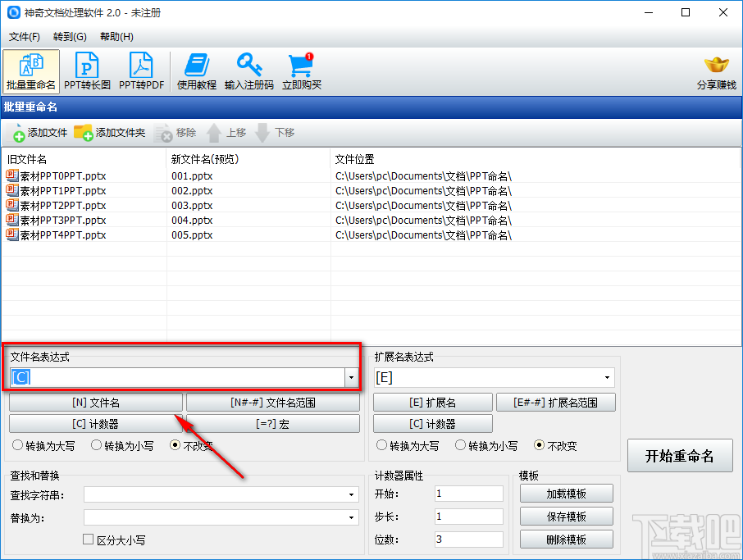Click the 输入注册码 key icon
Viewport: 743px width, 560px height.
[249, 71]
